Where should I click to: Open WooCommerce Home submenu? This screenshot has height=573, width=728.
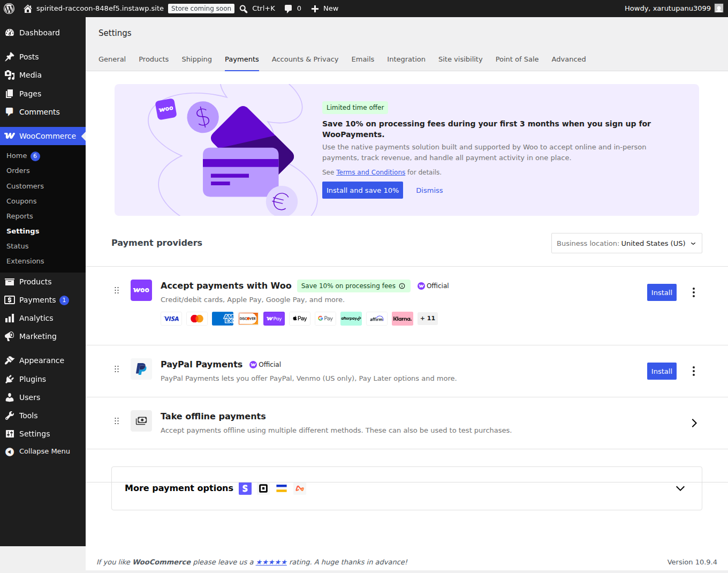click(17, 156)
